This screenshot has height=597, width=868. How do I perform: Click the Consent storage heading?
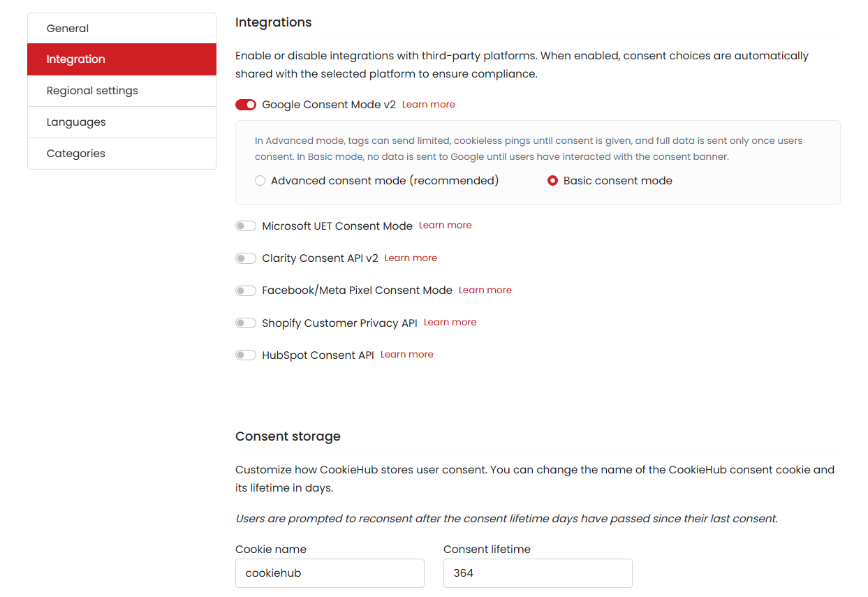[x=288, y=436]
